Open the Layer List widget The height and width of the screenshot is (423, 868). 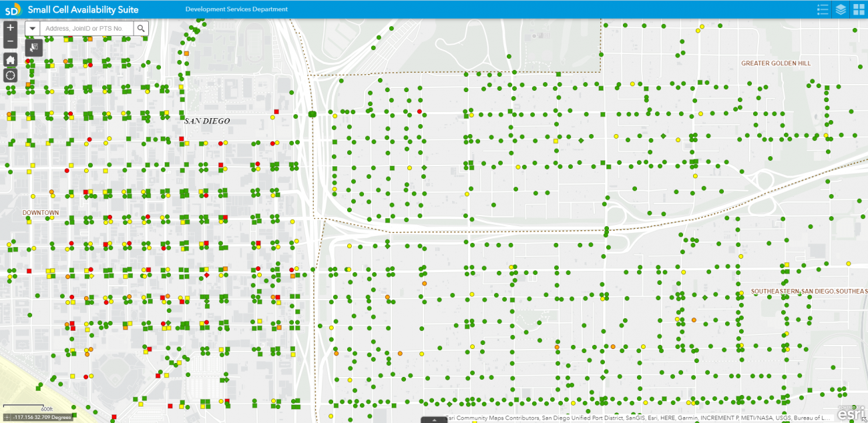tap(841, 9)
